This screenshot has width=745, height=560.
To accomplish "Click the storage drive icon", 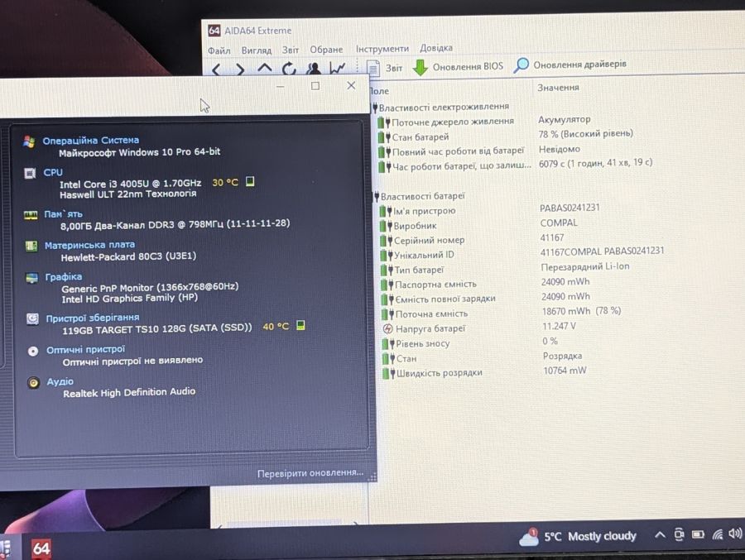I will pos(32,318).
